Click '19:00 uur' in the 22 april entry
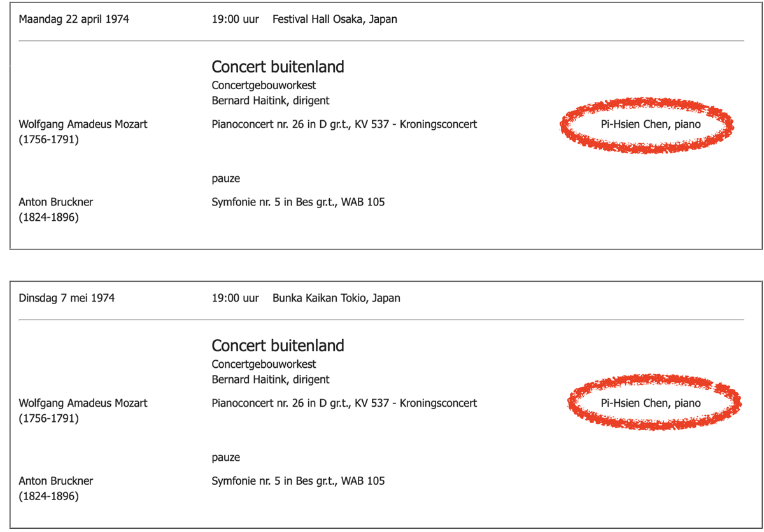 pyautogui.click(x=236, y=19)
